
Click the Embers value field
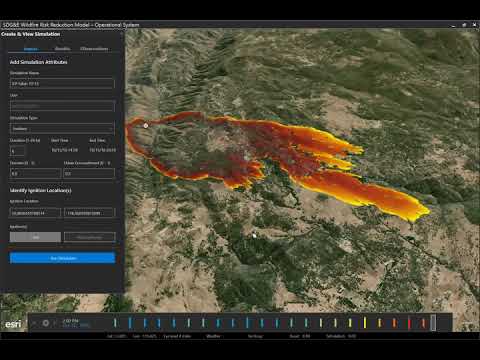(x=35, y=173)
